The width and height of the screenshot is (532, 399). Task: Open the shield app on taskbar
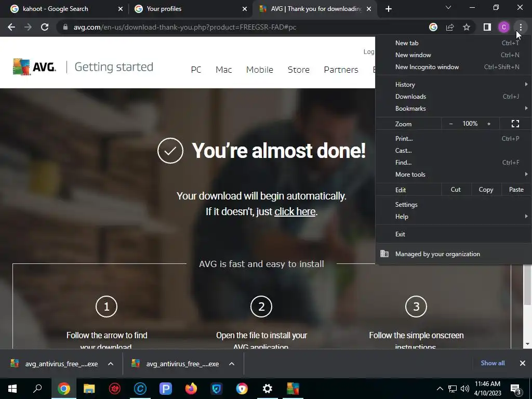click(217, 389)
